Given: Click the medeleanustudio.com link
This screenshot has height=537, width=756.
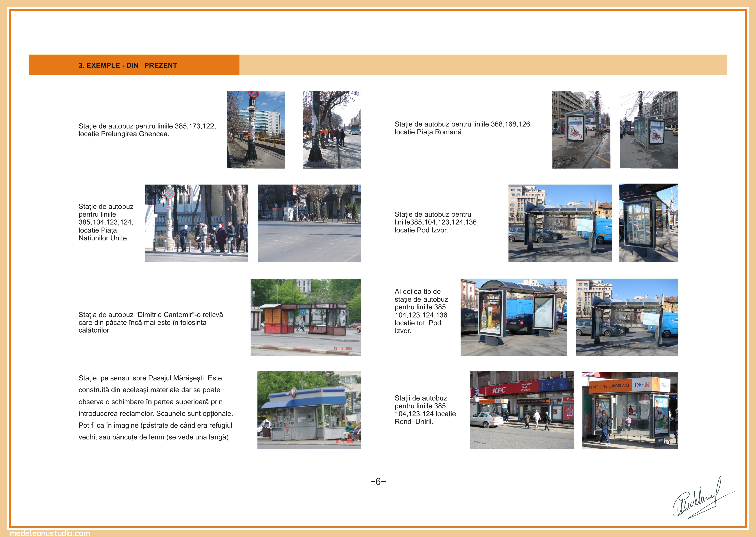Looking at the screenshot, I should coord(50,533).
